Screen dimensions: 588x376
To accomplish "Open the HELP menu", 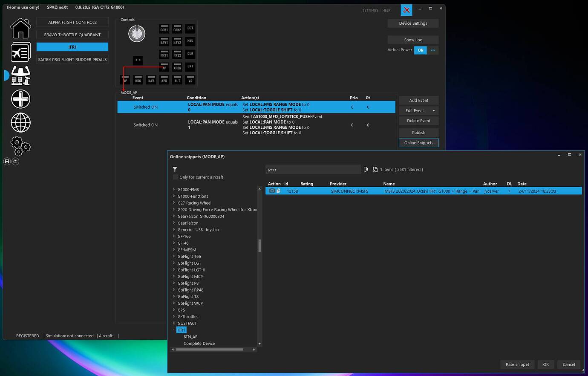I will pyautogui.click(x=386, y=10).
